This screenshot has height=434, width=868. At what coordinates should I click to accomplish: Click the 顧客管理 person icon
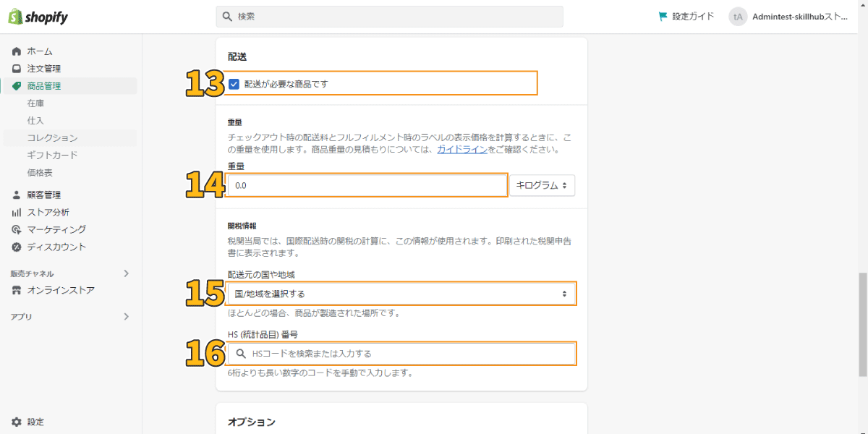coord(17,195)
